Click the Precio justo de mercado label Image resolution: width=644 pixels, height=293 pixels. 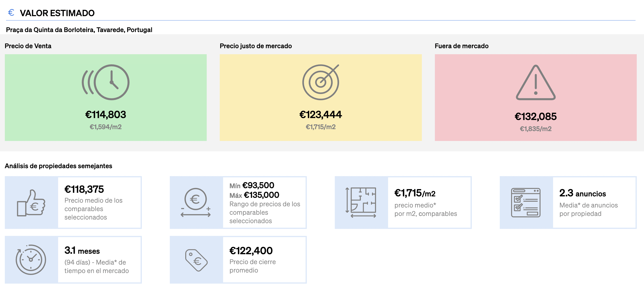[256, 46]
